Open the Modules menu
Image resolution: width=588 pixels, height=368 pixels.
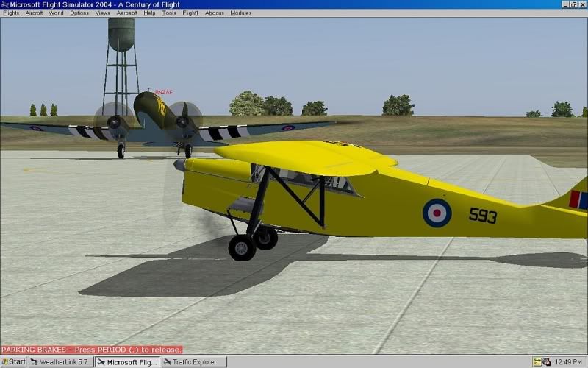coord(240,13)
